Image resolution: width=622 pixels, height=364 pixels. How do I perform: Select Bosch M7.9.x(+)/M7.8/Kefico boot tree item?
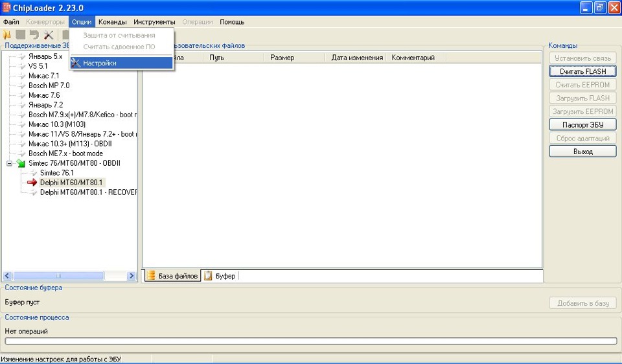[x=82, y=115]
